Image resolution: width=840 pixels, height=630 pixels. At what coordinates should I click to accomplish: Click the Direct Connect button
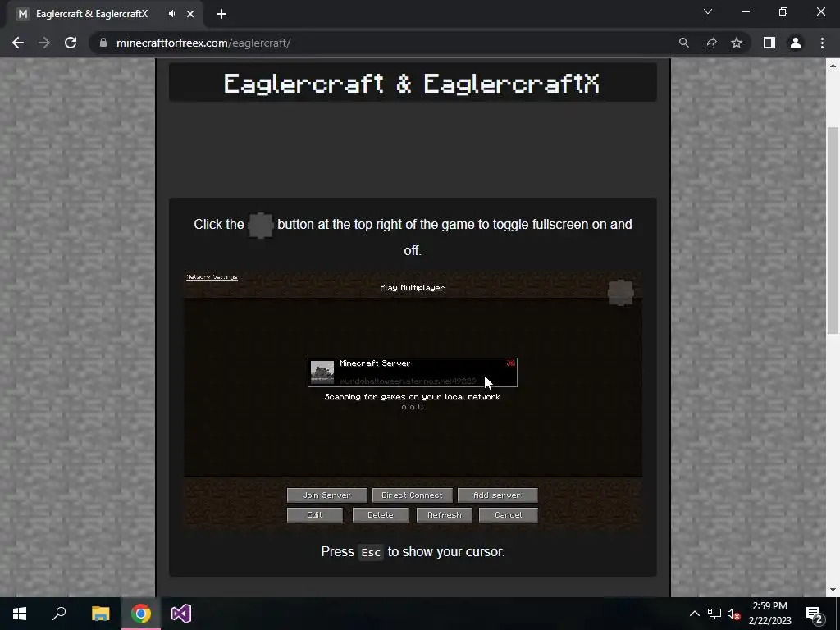point(412,495)
